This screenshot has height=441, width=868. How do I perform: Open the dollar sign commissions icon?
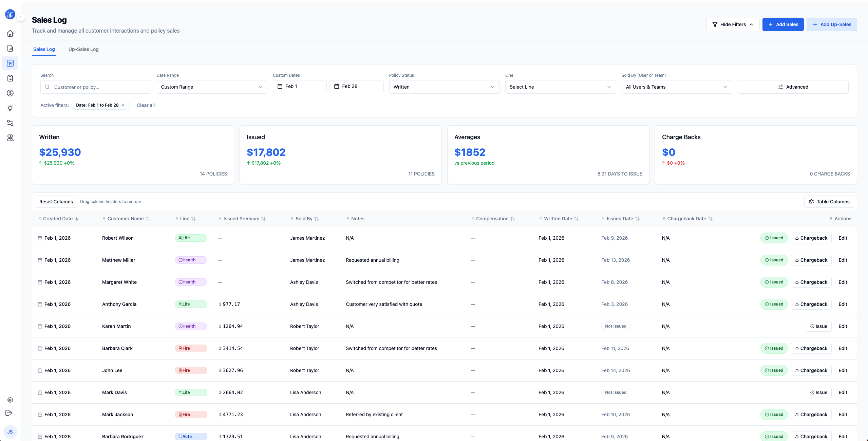(10, 93)
